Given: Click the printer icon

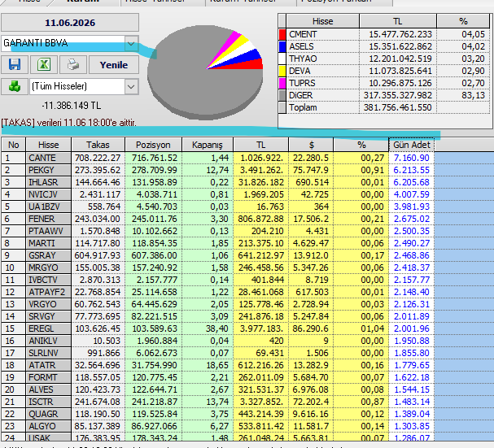Looking at the screenshot, I should click(x=73, y=64).
